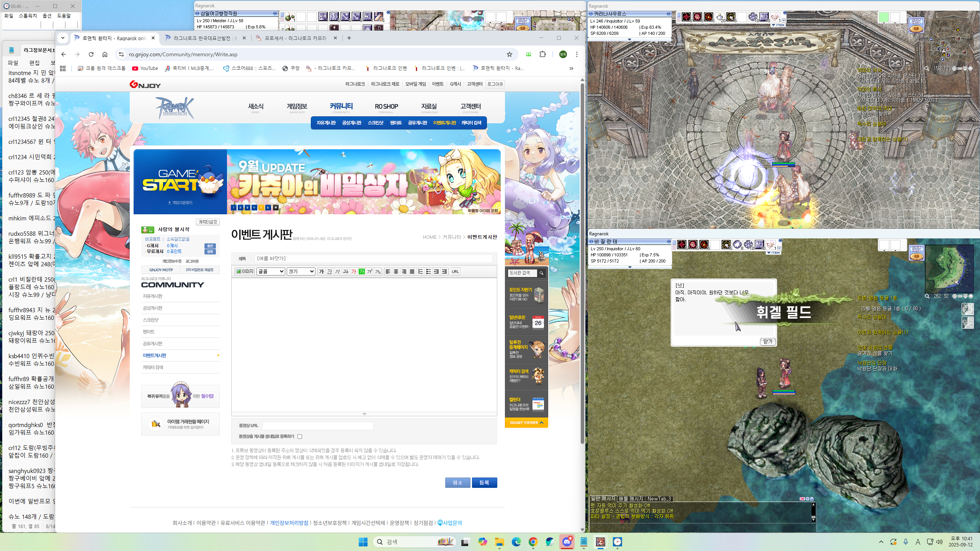Viewport: 980px width, 551px height.
Task: Increase indent in the editor
Action: point(444,271)
